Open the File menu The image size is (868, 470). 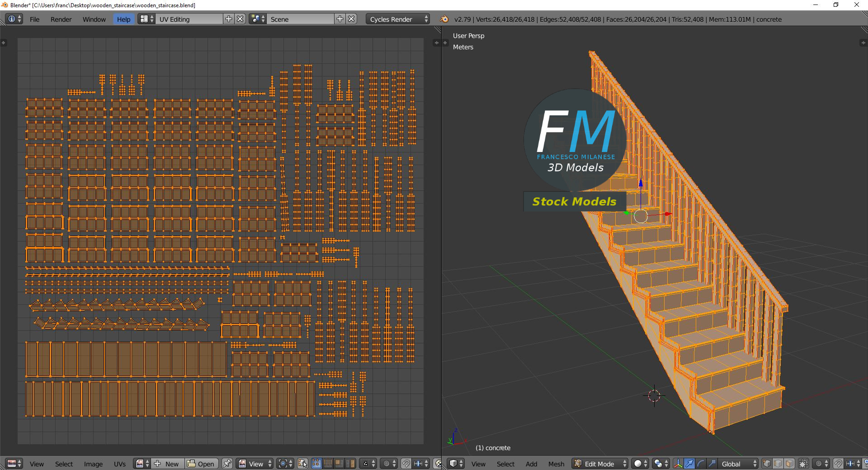(34, 19)
